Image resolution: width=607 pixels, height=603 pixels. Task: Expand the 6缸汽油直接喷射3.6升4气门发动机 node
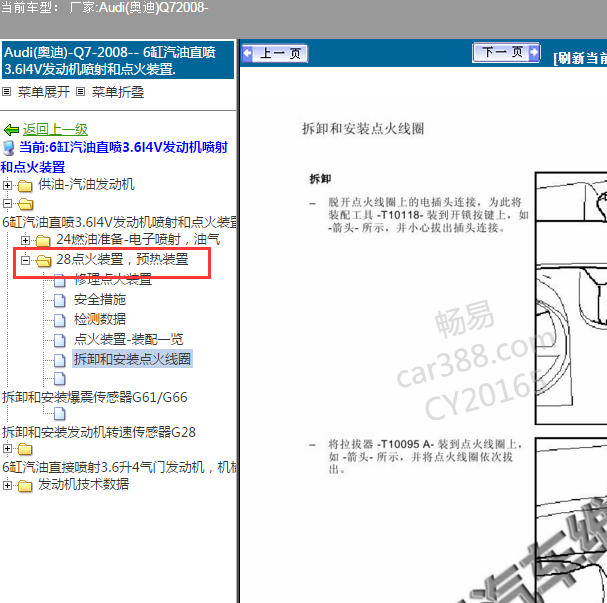click(7, 449)
